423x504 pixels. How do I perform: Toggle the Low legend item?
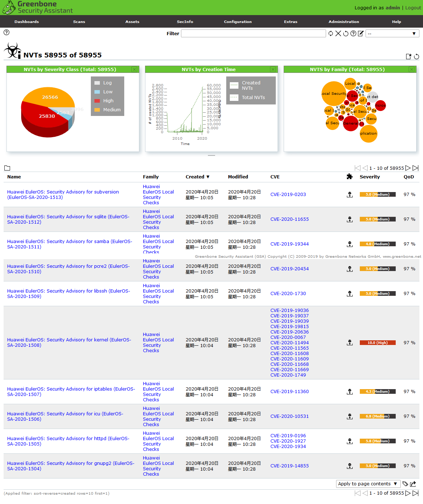[103, 92]
